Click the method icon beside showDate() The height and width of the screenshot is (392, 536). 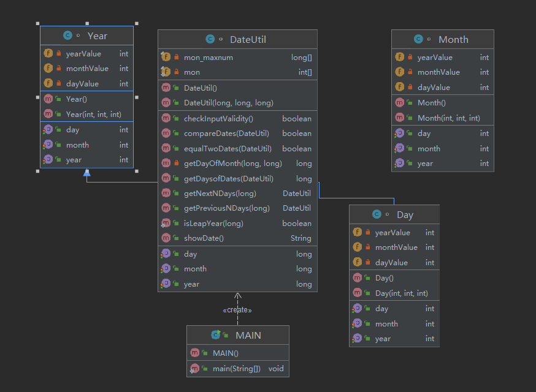166,238
